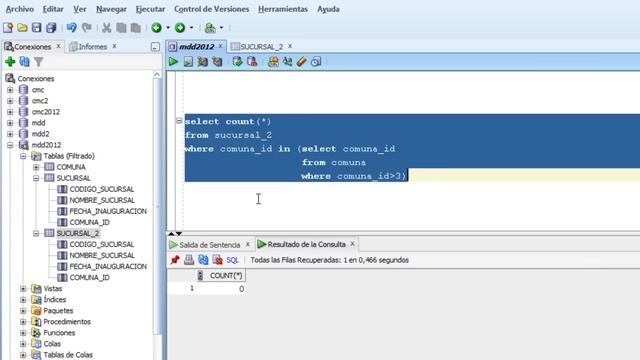Open the SQL History icon
The height and width of the screenshot is (360, 640).
click(316, 62)
